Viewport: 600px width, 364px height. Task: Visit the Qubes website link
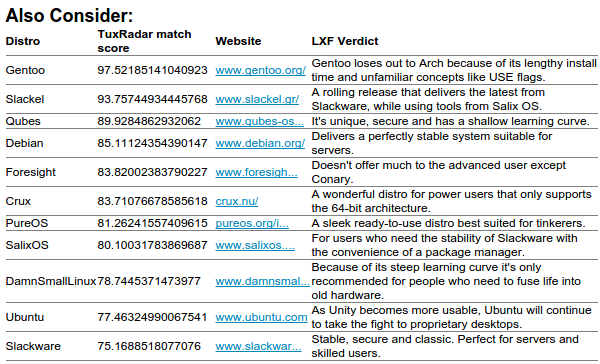click(259, 121)
